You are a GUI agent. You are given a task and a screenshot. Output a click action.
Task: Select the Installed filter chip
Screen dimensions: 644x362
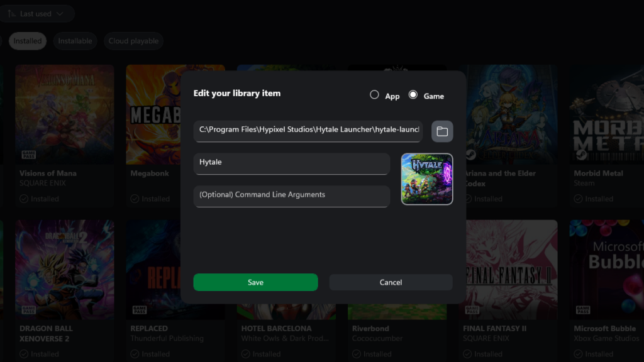pyautogui.click(x=28, y=41)
